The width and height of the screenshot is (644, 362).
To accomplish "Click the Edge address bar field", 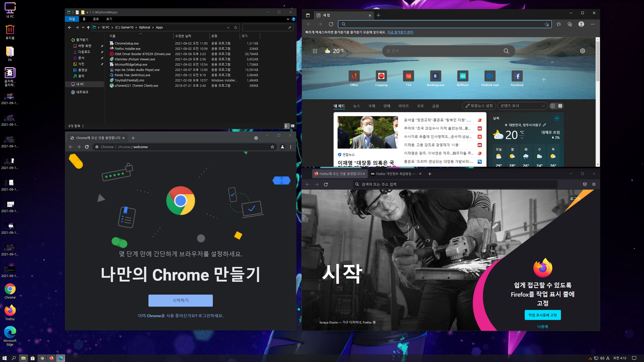I will point(445,24).
